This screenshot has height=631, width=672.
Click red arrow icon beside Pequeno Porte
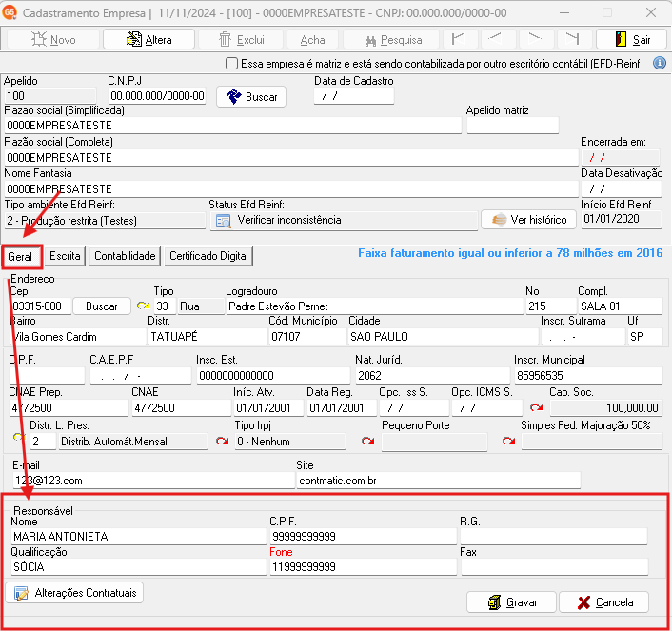click(367, 441)
